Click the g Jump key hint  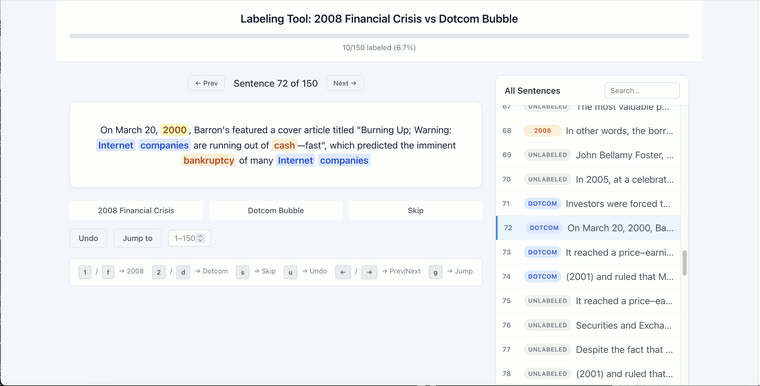[435, 272]
